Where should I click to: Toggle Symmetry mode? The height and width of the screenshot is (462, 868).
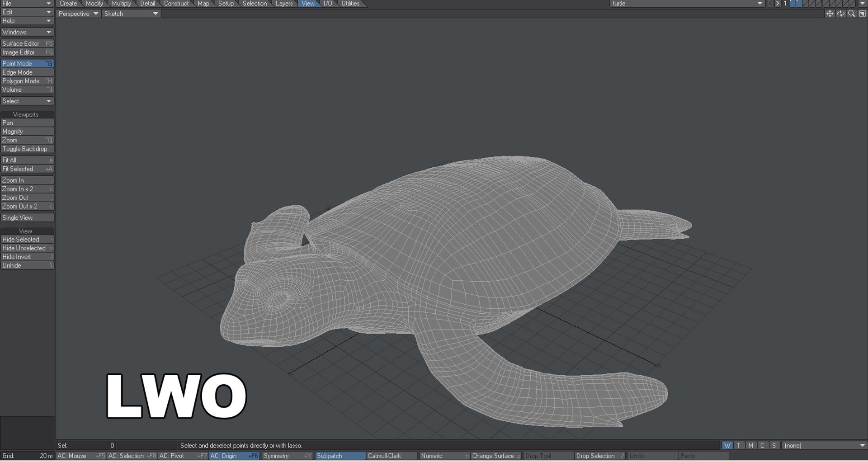click(287, 456)
